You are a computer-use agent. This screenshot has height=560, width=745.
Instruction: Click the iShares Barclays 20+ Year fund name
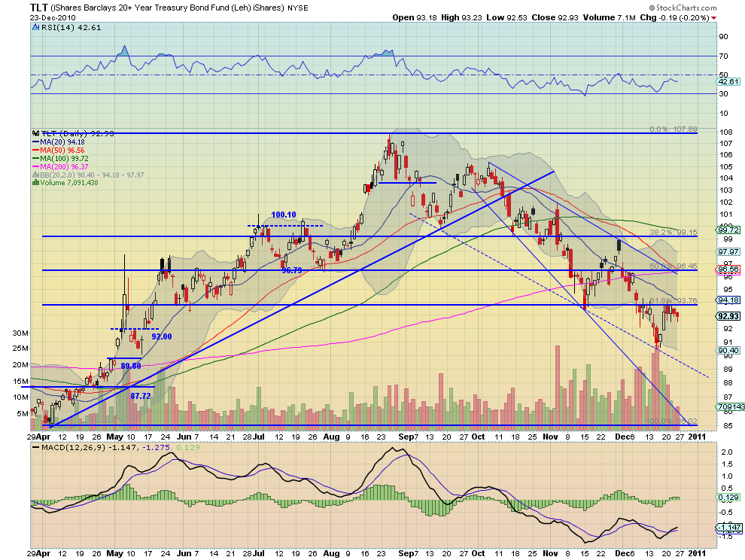click(167, 8)
